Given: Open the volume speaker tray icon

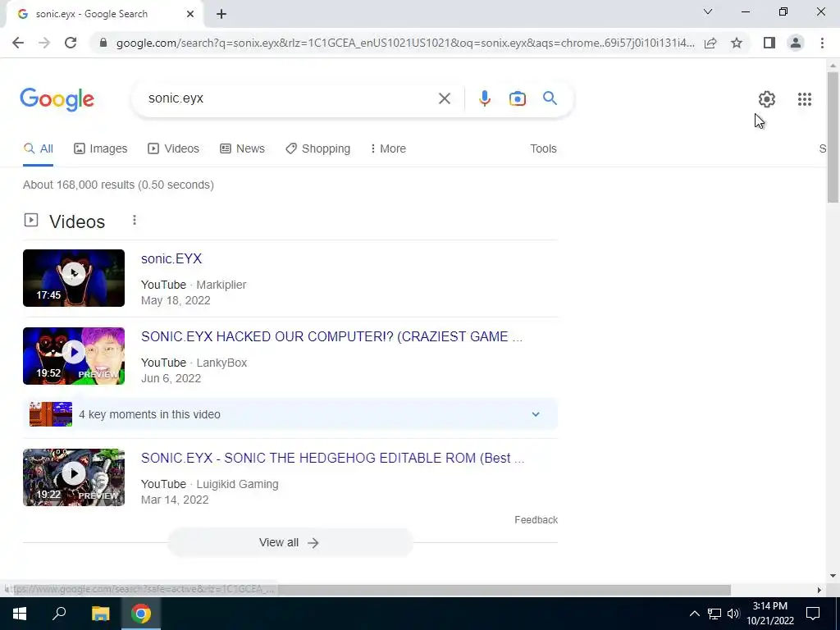Looking at the screenshot, I should point(733,614).
